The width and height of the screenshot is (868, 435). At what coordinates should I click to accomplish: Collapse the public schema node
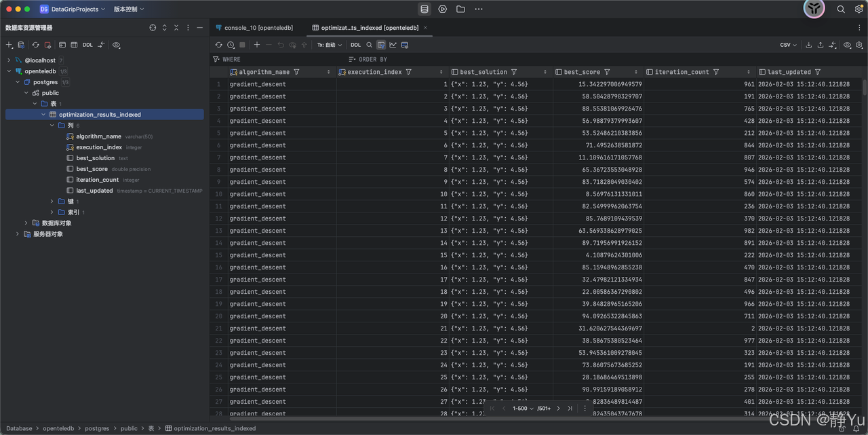click(26, 93)
